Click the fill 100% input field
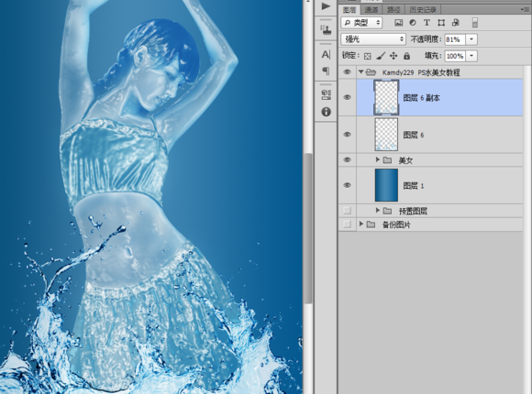Viewport: 532px width, 394px height. point(455,56)
